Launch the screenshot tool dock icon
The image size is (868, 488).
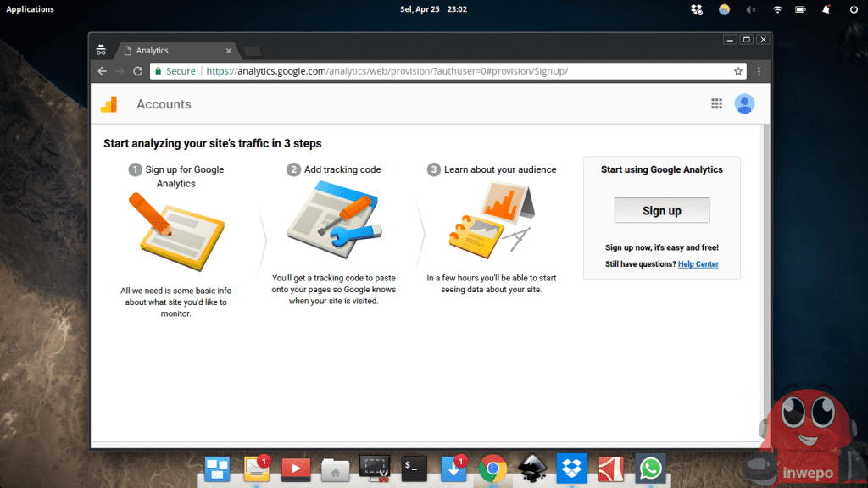pos(375,468)
